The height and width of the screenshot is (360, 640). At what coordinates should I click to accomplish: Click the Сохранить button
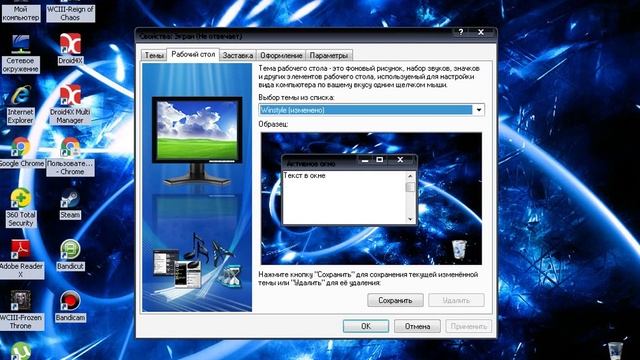[x=395, y=300]
